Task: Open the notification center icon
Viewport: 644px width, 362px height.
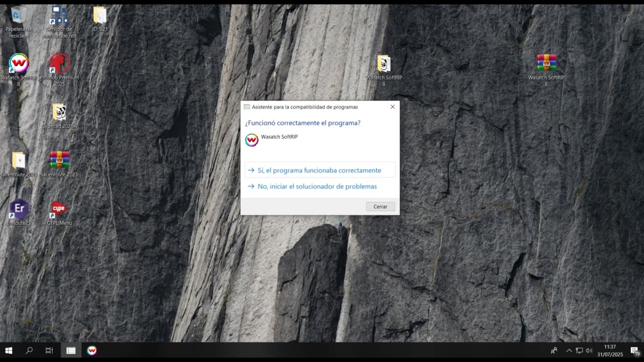Action: pyautogui.click(x=635, y=350)
